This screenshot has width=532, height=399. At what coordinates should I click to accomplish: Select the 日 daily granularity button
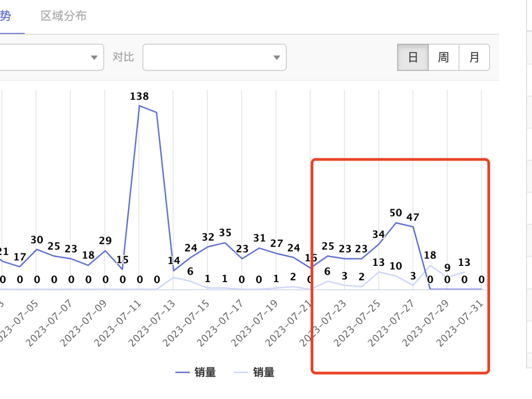tap(413, 58)
